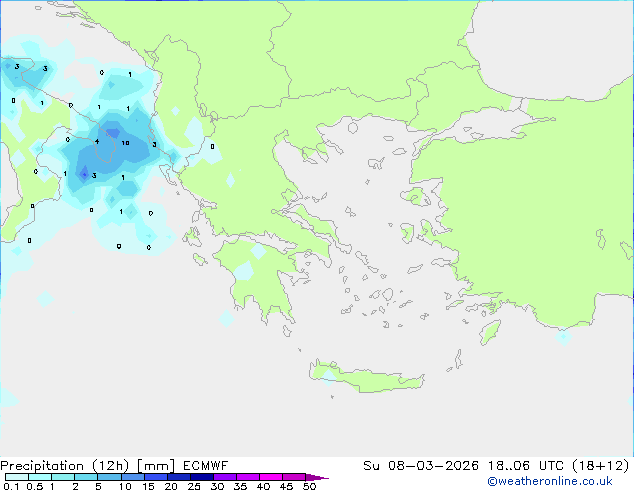This screenshot has height=490, width=634.
Task: Click the 'Precipitation (12h) [mm] ECMWF' title text
Action: click(114, 466)
